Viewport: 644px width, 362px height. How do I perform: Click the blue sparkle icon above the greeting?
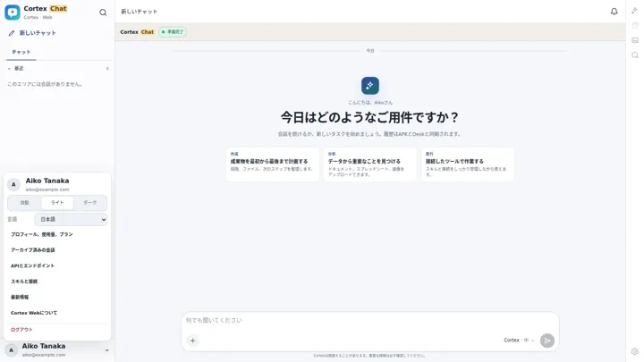[x=370, y=86]
